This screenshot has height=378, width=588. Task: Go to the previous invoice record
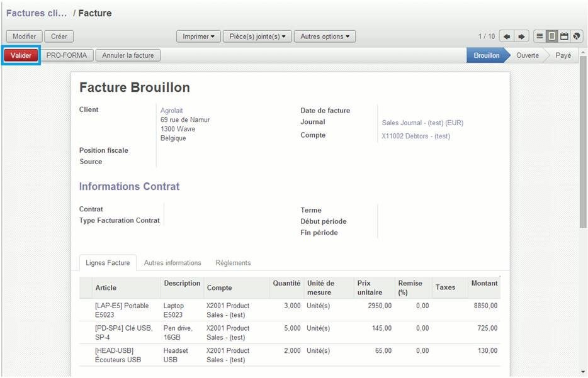click(507, 36)
